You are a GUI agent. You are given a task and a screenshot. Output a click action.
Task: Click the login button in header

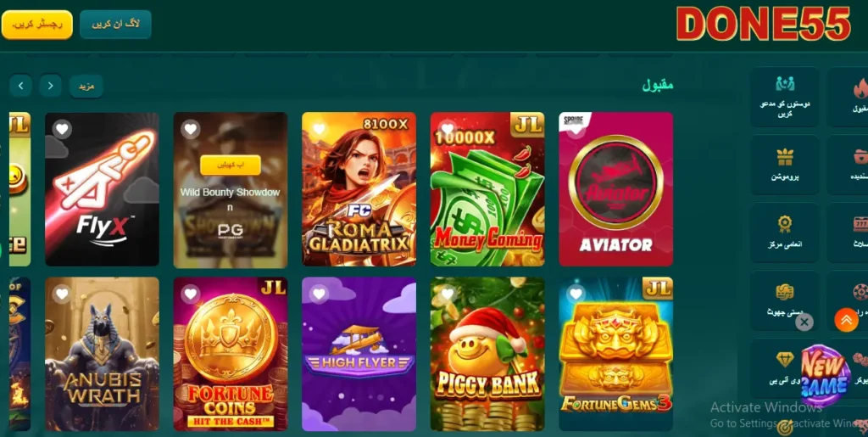click(115, 25)
